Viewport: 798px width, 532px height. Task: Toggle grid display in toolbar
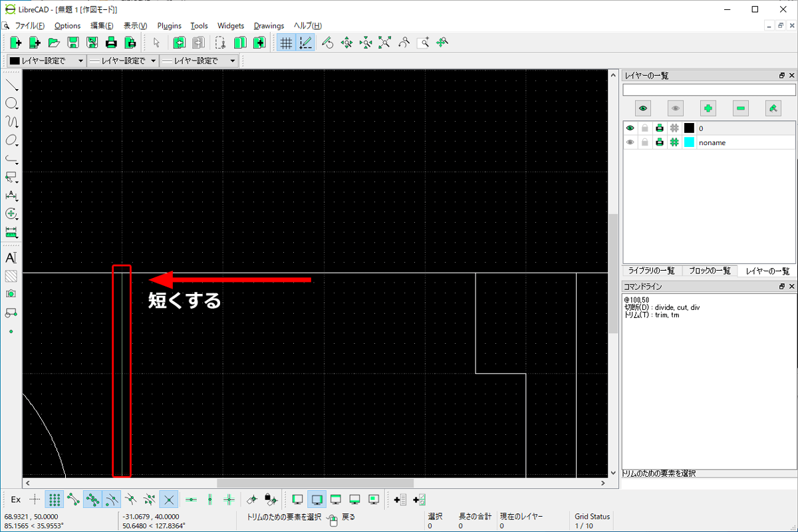click(286, 43)
